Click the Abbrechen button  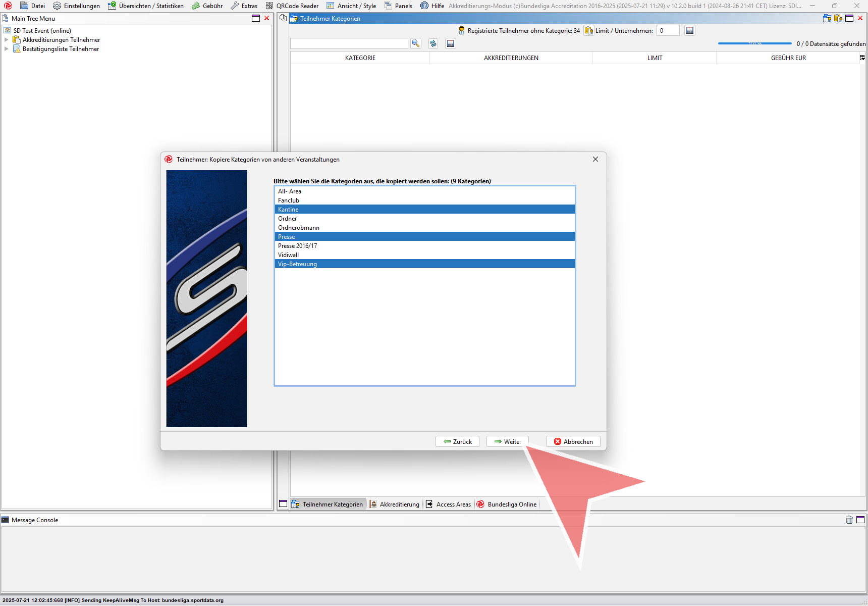(573, 441)
